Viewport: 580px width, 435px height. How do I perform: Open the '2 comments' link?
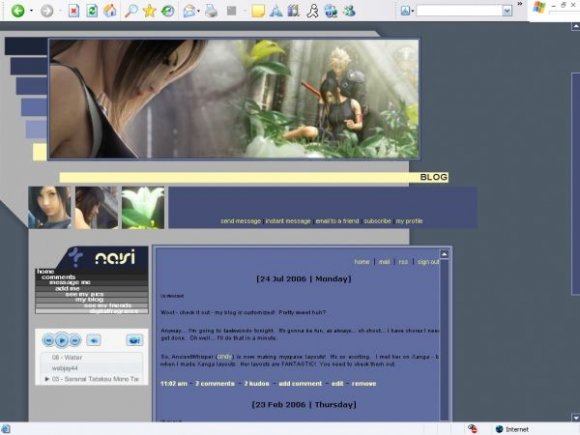click(x=215, y=384)
